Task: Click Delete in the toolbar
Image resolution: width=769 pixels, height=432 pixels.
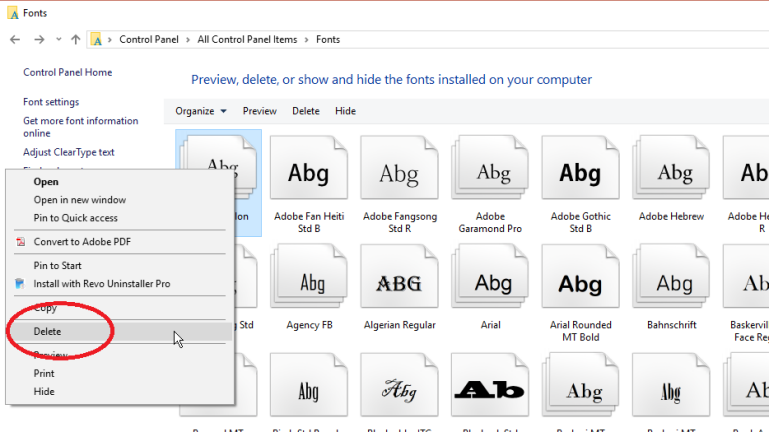Action: pos(306,111)
